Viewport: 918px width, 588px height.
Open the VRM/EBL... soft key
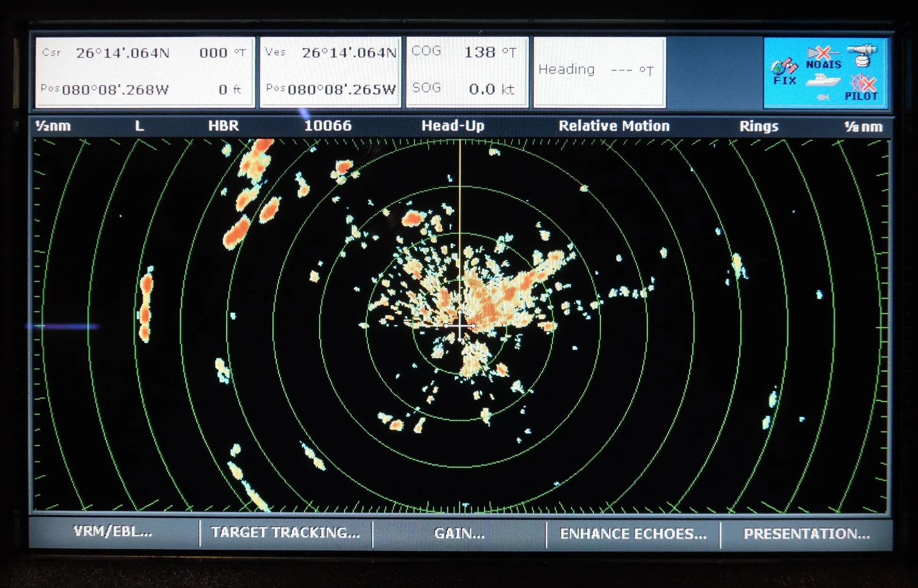coord(113,532)
